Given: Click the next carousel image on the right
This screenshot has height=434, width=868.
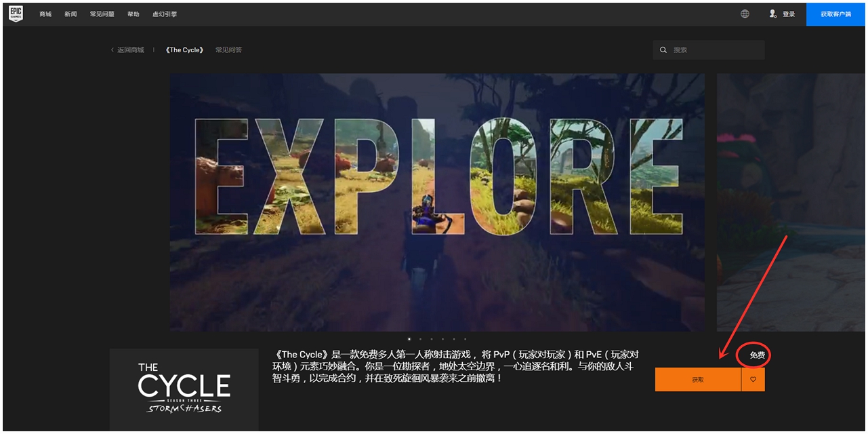Looking at the screenshot, I should click(x=789, y=203).
